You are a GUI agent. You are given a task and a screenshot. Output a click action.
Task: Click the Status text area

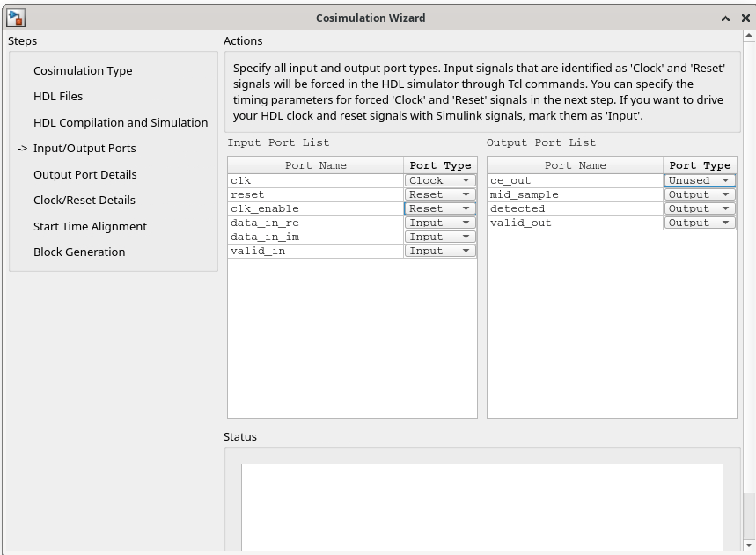point(481,506)
